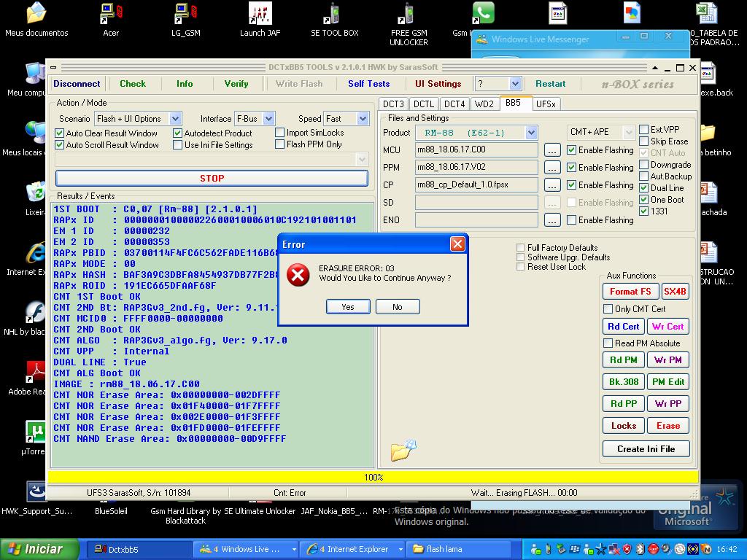Switch to the DCTL tab
This screenshot has height=560, width=747.
pyautogui.click(x=424, y=104)
